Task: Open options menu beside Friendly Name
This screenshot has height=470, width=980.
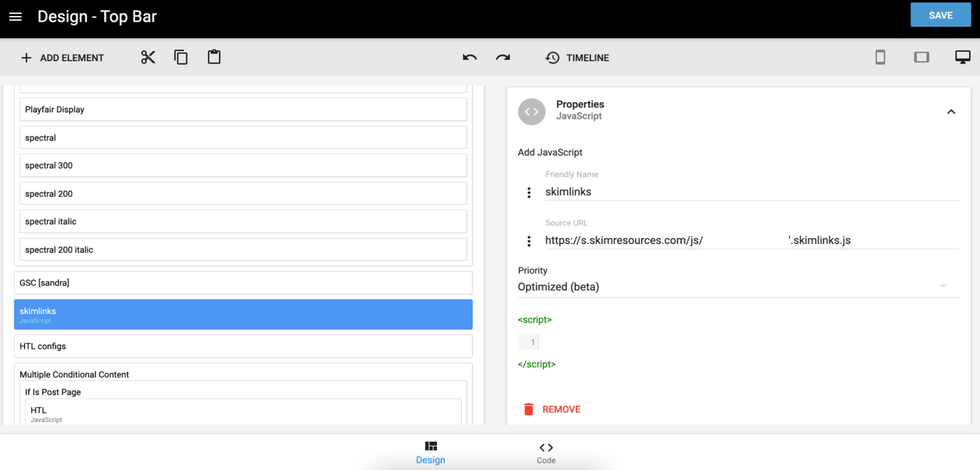Action: point(529,192)
